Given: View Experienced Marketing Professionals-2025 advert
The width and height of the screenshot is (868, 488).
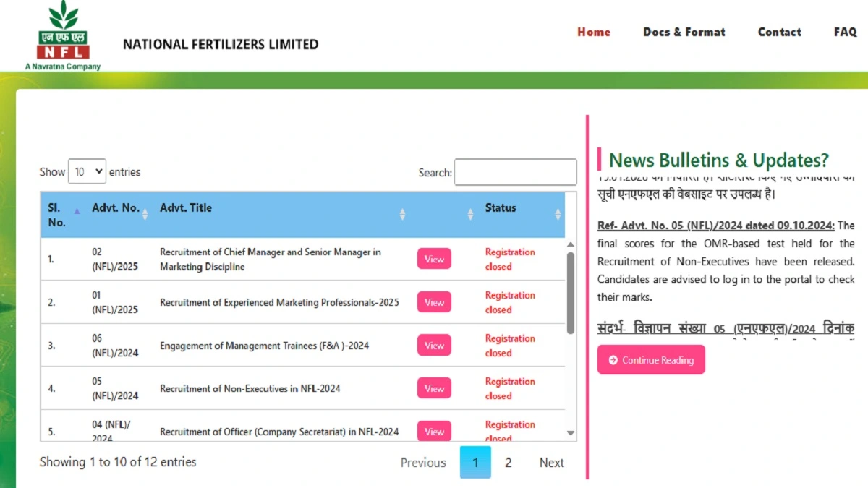Looking at the screenshot, I should pyautogui.click(x=434, y=302).
